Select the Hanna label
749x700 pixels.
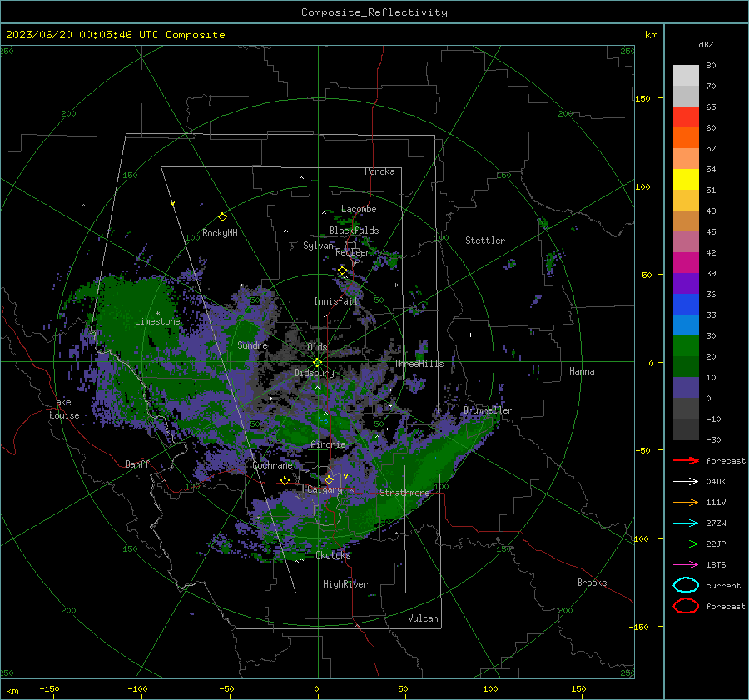[582, 371]
